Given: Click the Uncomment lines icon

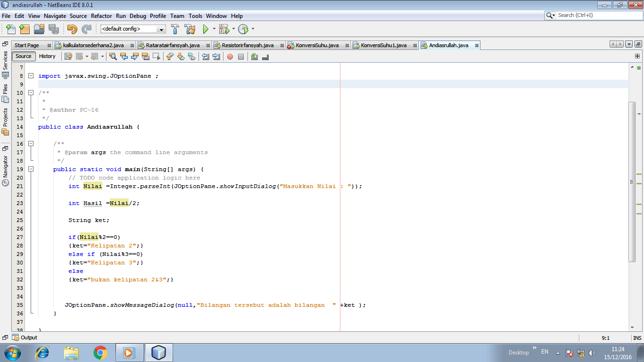Looking at the screenshot, I should click(x=265, y=57).
